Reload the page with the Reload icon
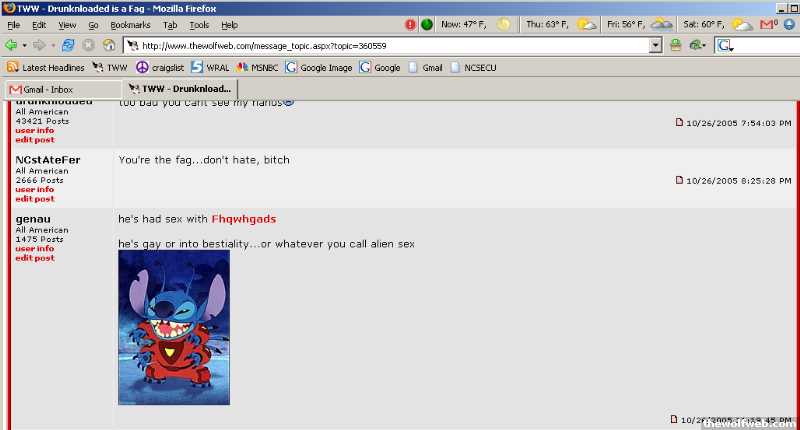800x430 pixels. click(68, 45)
